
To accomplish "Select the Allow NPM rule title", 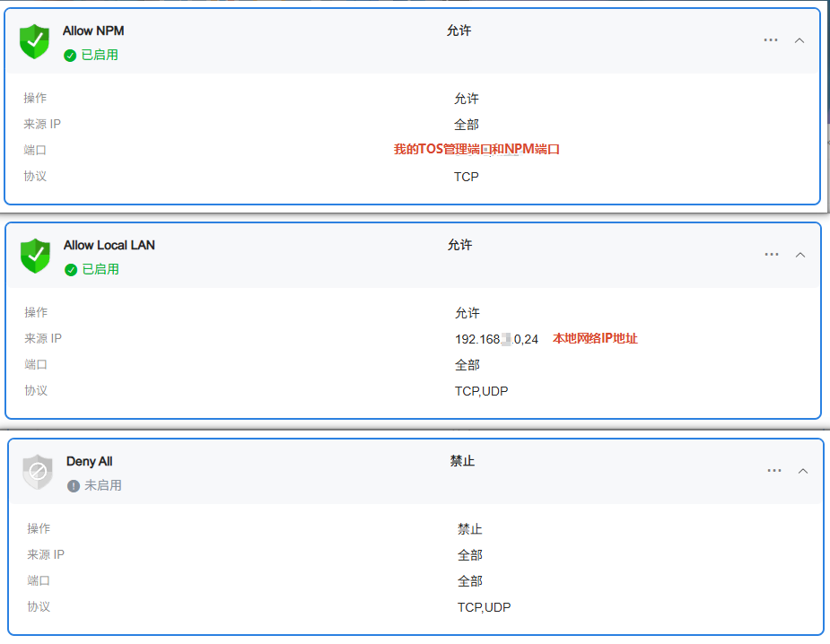I will coord(93,30).
